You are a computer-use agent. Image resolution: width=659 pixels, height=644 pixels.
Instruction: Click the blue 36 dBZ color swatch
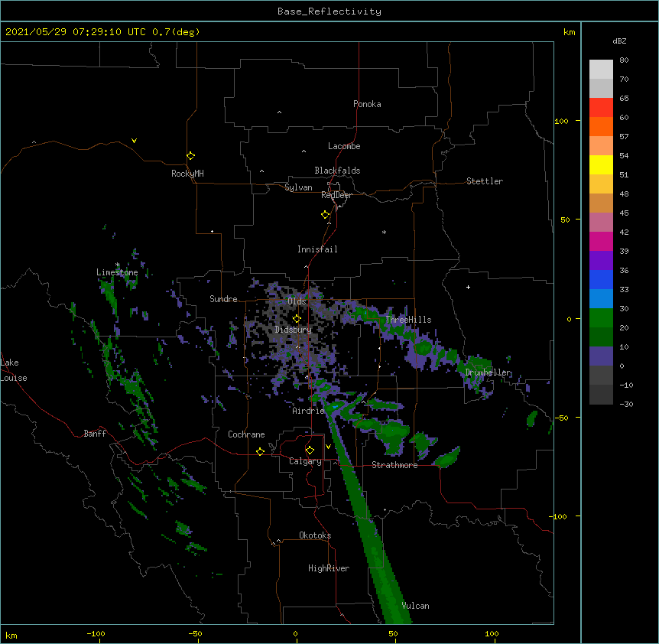click(601, 279)
